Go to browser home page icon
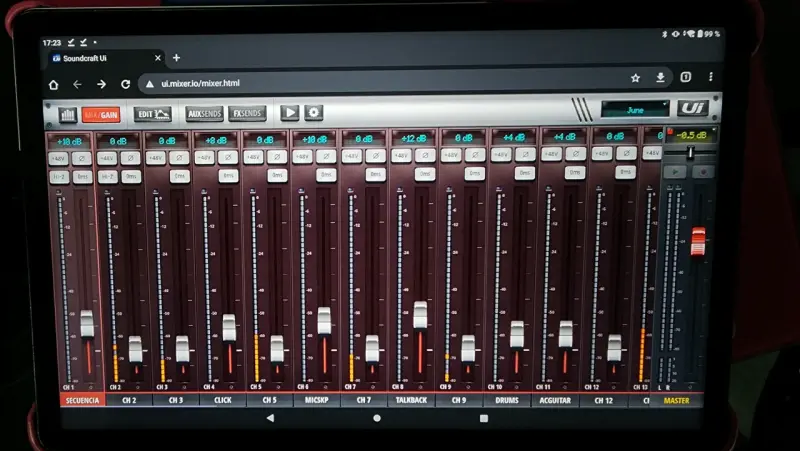The image size is (800, 451). 54,85
